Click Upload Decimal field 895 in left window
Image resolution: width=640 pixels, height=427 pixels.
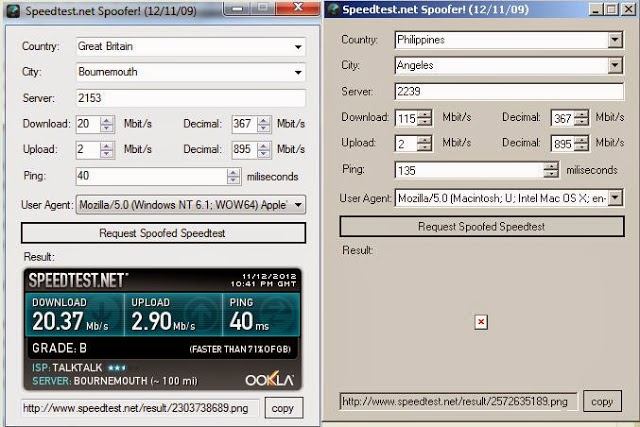point(244,149)
